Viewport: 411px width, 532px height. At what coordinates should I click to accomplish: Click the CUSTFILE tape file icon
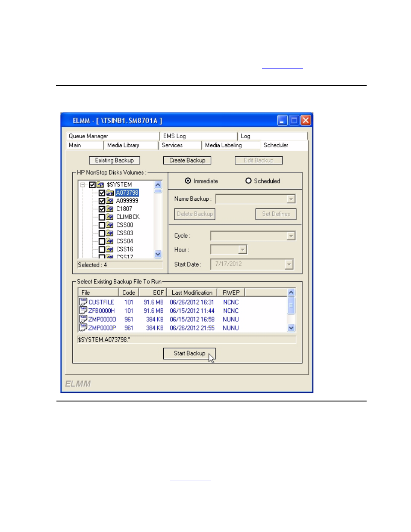coord(84,302)
